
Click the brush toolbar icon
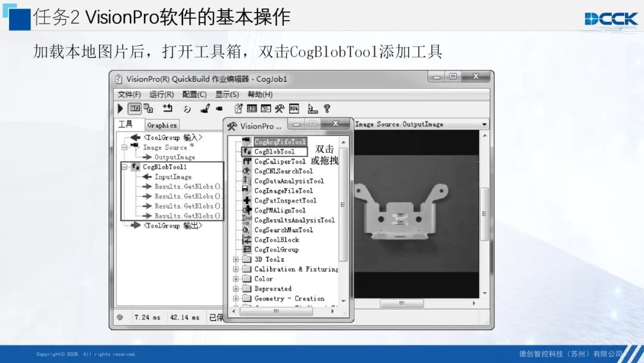205,108
